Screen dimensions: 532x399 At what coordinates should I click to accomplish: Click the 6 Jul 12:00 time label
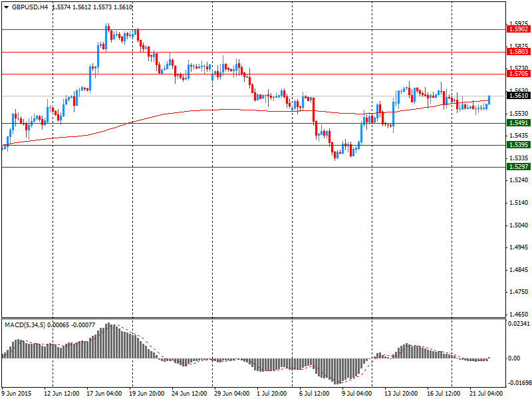314,394
